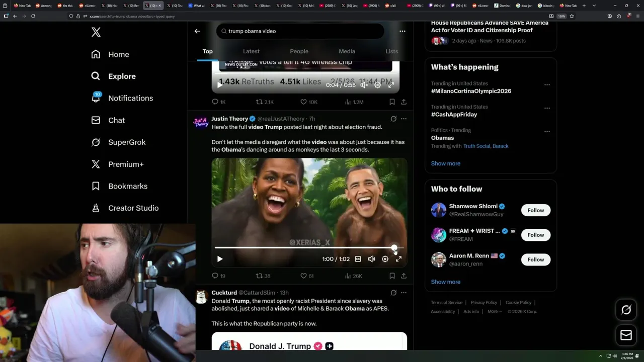Open the Cuckturd profile name
The image size is (644, 362).
tap(224, 293)
